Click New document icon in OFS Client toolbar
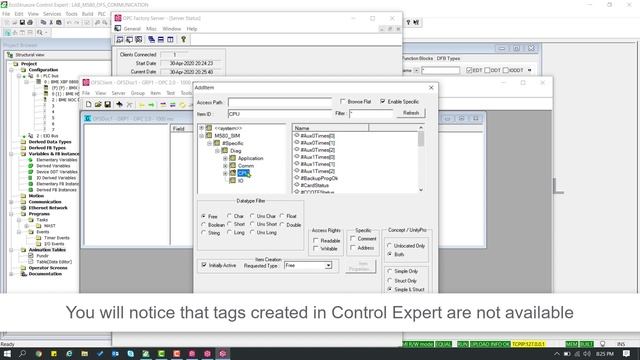The height and width of the screenshot is (360, 640). pos(89,105)
